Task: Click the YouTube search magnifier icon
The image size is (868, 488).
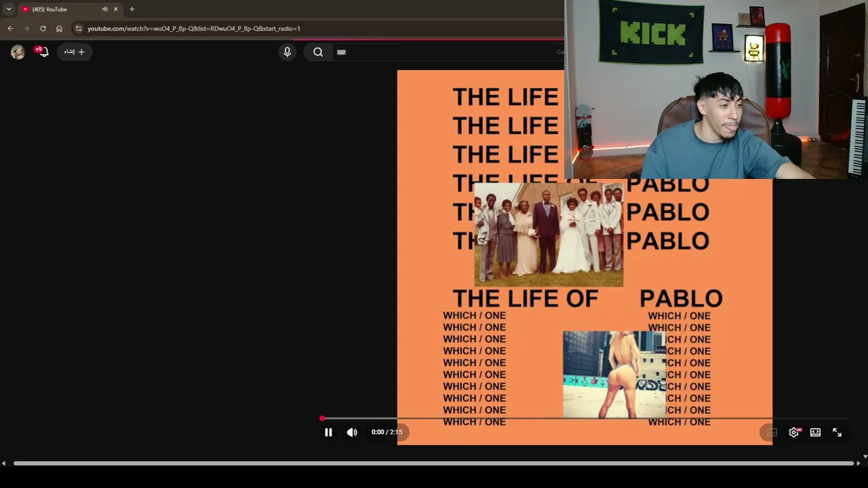Action: (x=318, y=52)
